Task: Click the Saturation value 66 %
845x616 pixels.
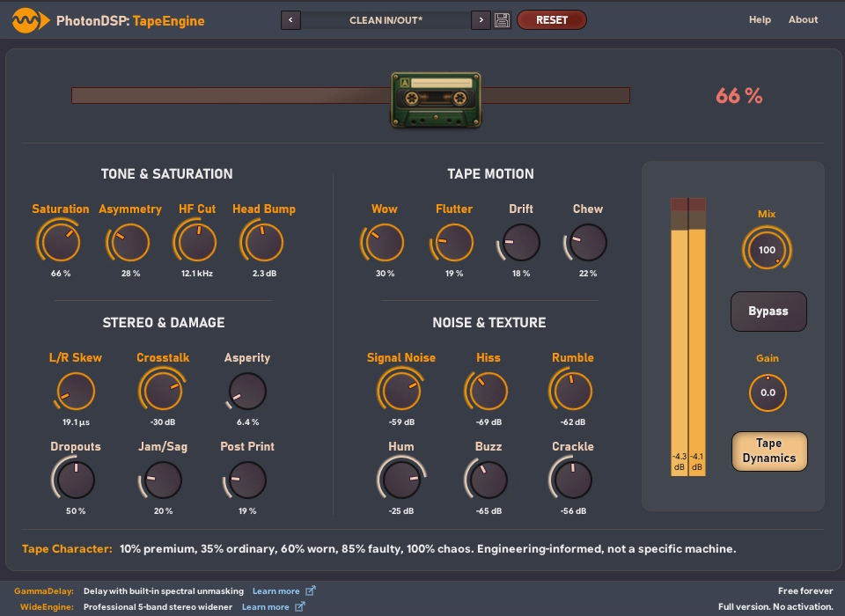Action: point(61,273)
